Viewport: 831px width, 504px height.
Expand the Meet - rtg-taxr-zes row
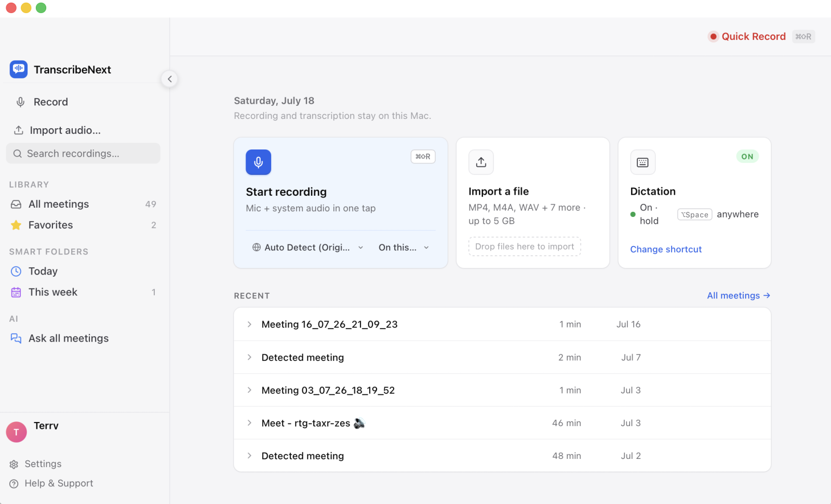click(249, 423)
